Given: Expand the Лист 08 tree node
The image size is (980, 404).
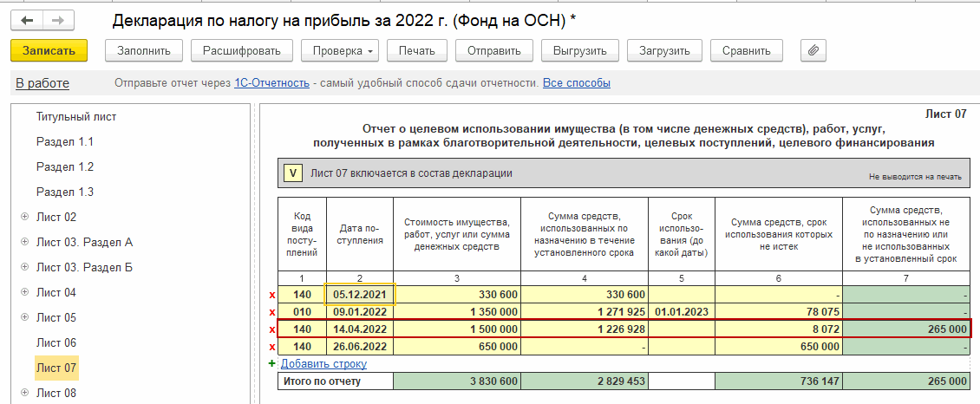Looking at the screenshot, I should 25,393.
